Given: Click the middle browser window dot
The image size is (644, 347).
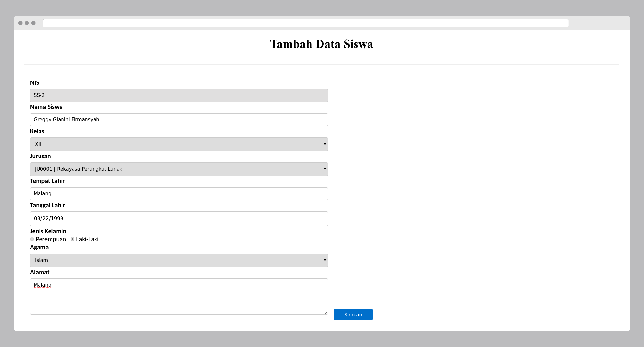Looking at the screenshot, I should coord(27,23).
